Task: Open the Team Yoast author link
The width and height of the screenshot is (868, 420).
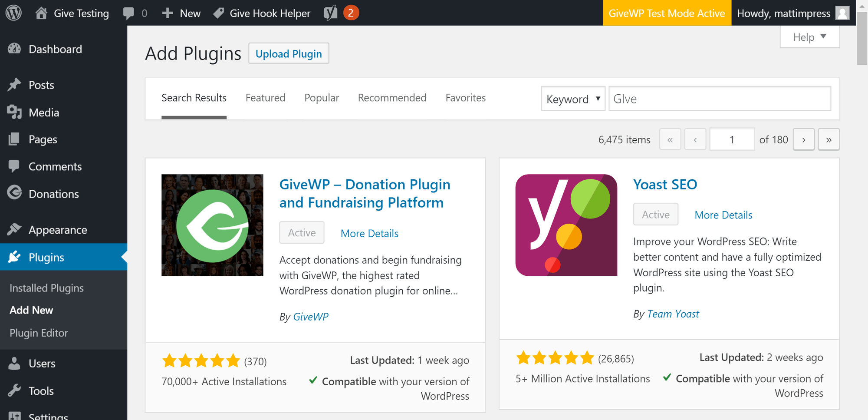Action: tap(673, 314)
